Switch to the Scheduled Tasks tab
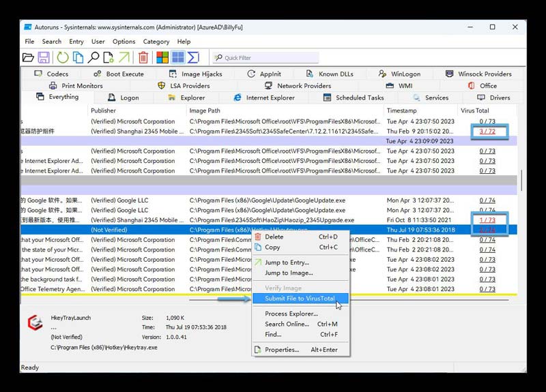Image resolution: width=546 pixels, height=392 pixels. tap(354, 97)
